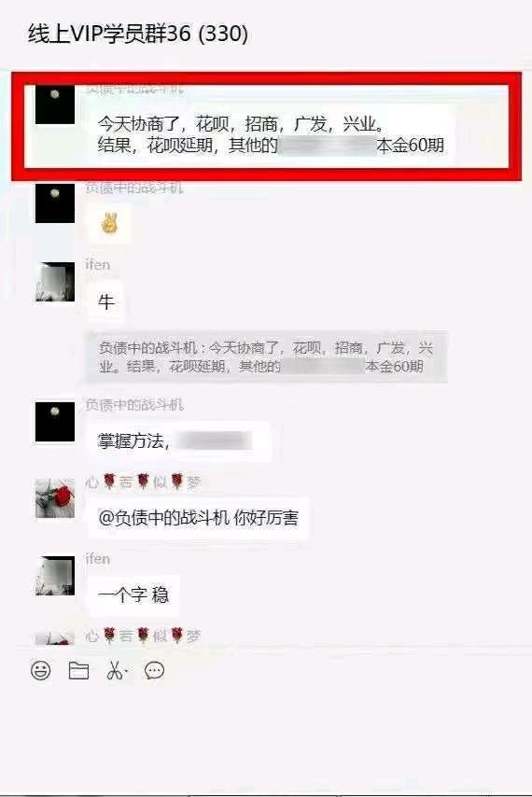Open the emoji picker icon
This screenshot has width=532, height=797.
[x=41, y=670]
